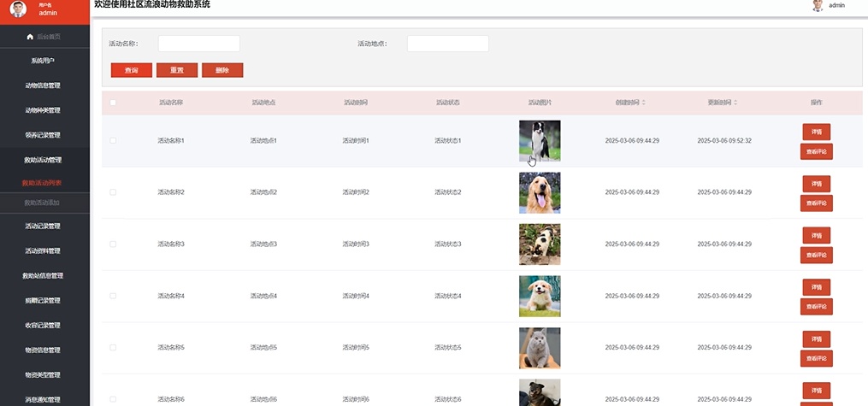Viewport: 868px width, 406px height.
Task: Click the 活动时间2 cell
Action: point(356,192)
